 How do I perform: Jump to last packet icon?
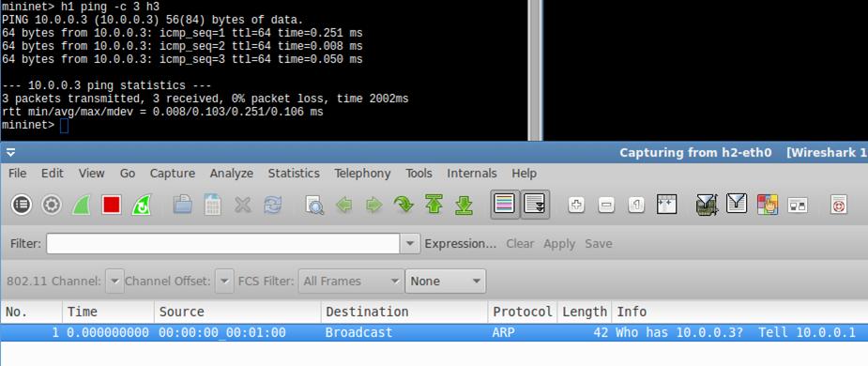click(x=464, y=205)
